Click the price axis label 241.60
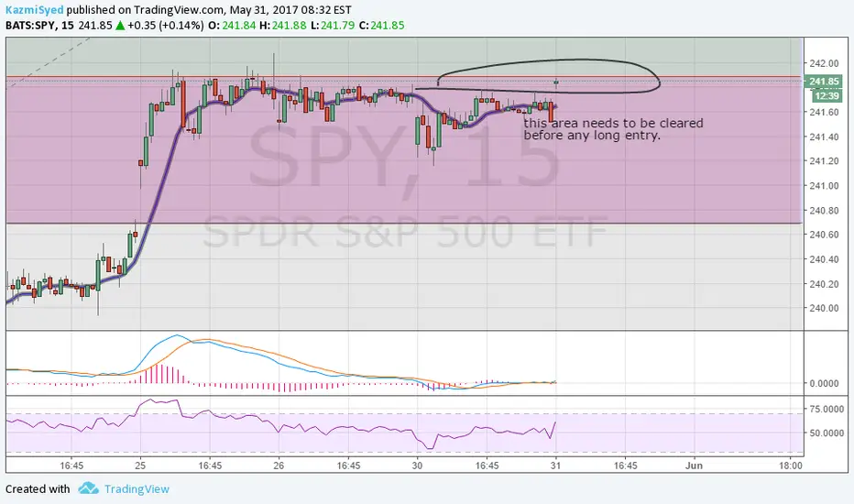This screenshot has width=854, height=504. click(824, 112)
